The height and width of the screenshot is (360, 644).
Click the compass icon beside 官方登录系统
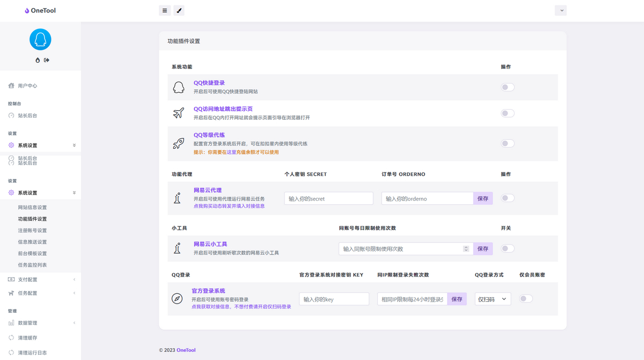click(177, 299)
